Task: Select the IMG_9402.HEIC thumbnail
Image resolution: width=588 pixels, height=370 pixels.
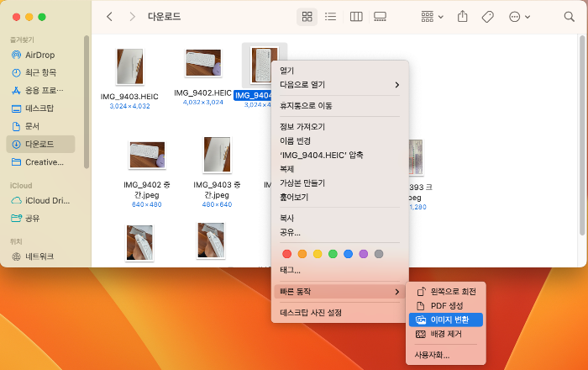Action: [203, 63]
